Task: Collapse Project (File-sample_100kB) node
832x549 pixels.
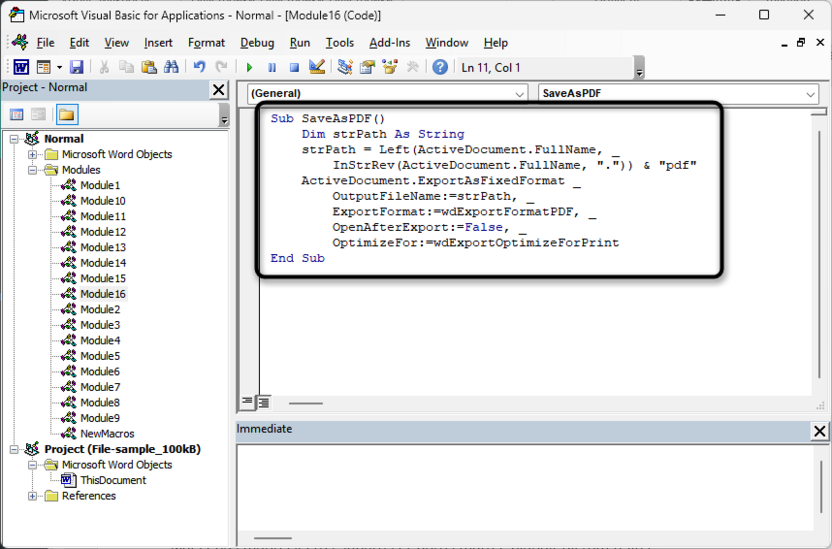Action: pyautogui.click(x=14, y=449)
